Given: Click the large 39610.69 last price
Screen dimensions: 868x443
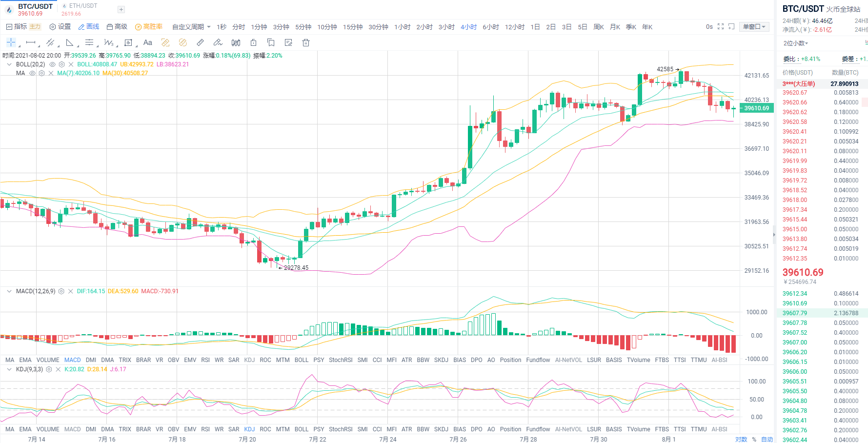Looking at the screenshot, I should [803, 272].
